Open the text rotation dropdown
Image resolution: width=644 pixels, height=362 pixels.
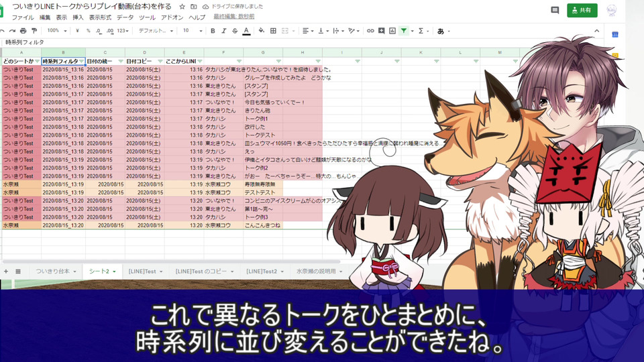pos(354,31)
